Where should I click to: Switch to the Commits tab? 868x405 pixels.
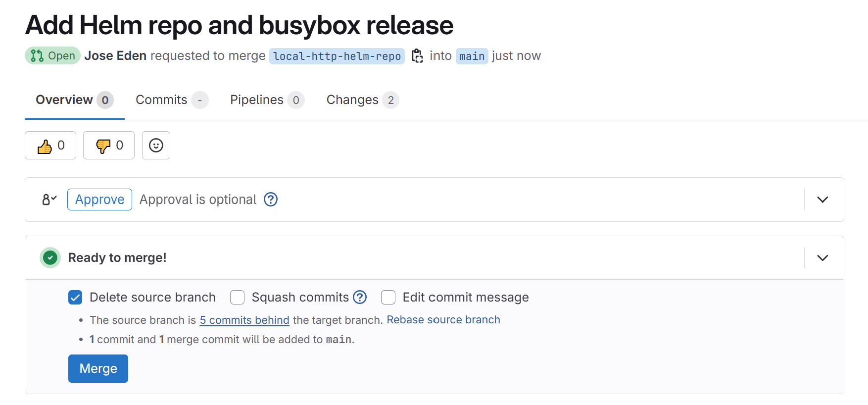[x=172, y=100]
